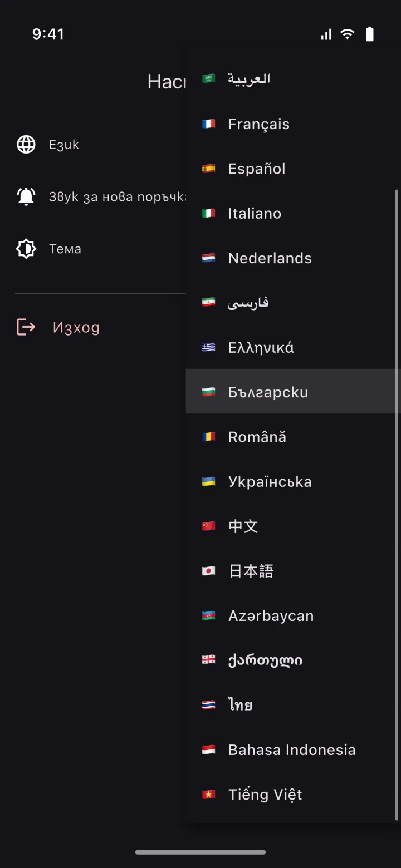
Task: Choose Azərbaycan language option
Action: (292, 615)
